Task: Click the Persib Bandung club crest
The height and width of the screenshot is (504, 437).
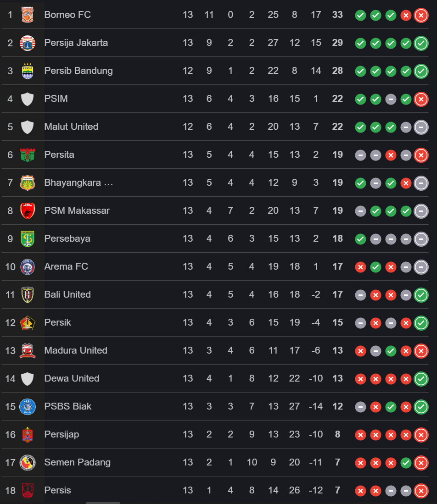Action: [28, 71]
